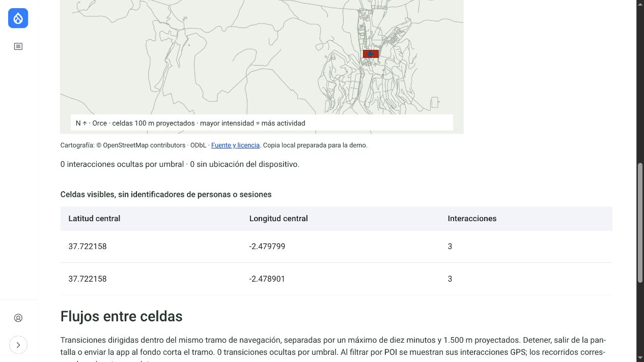Click interactions count 3 in -2.478901 row
Viewport: 644px width, 362px height.
point(450,279)
